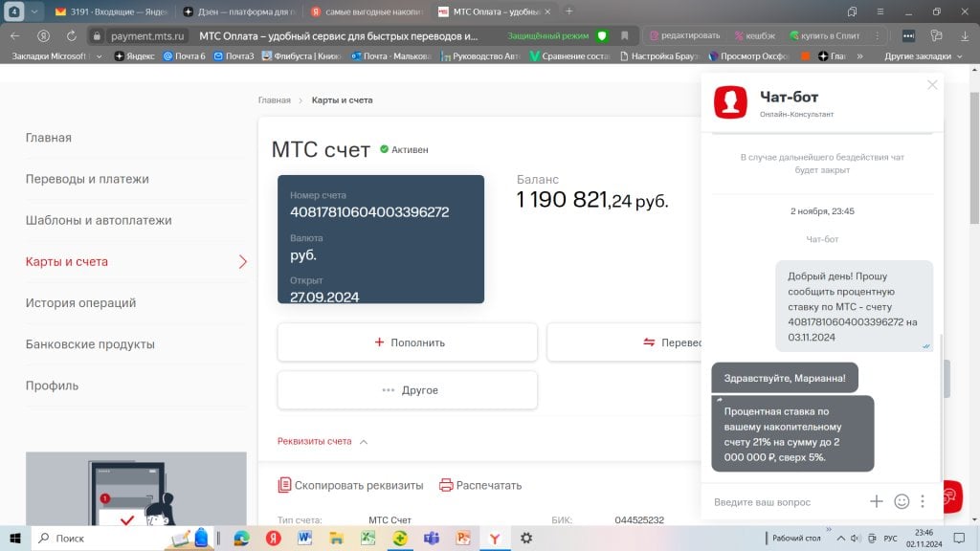Click the lock icon in address bar

(x=97, y=36)
